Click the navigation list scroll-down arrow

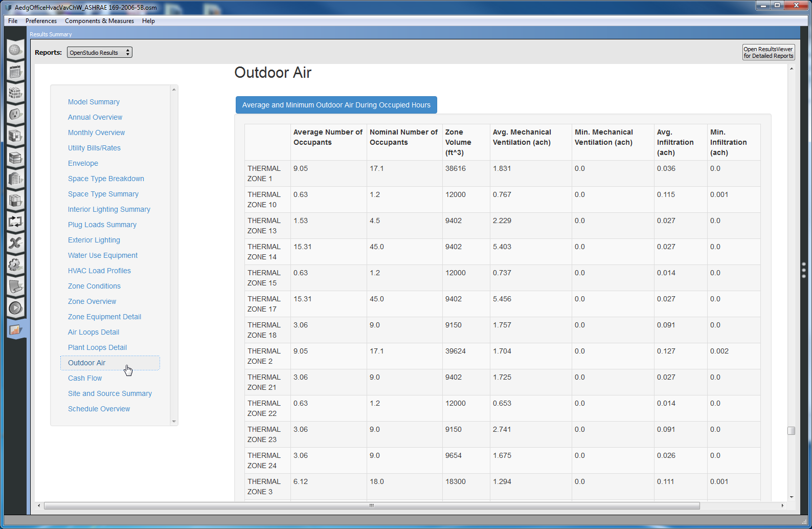[x=174, y=422]
